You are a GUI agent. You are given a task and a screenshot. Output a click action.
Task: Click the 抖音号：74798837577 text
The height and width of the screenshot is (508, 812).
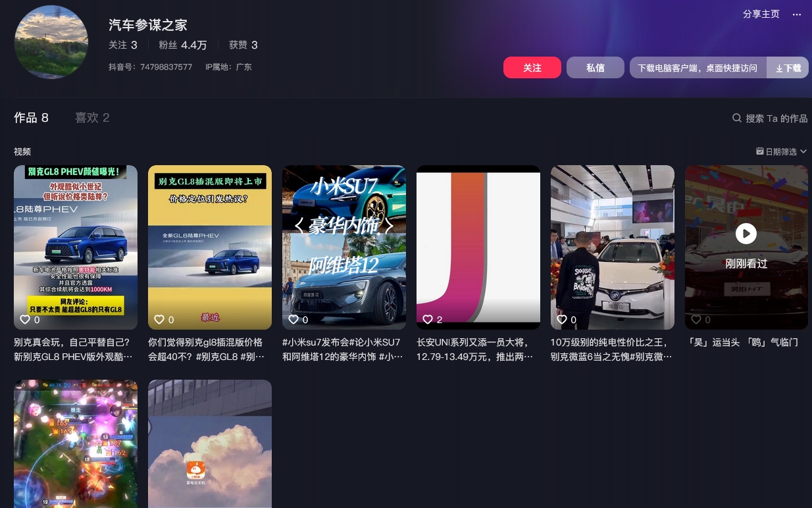tap(151, 67)
